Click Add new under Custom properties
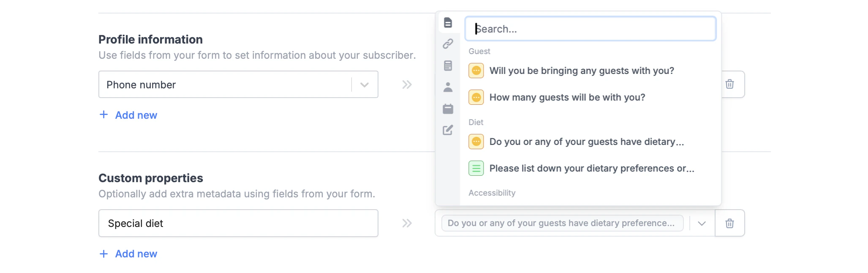The height and width of the screenshot is (273, 868). pyautogui.click(x=136, y=254)
